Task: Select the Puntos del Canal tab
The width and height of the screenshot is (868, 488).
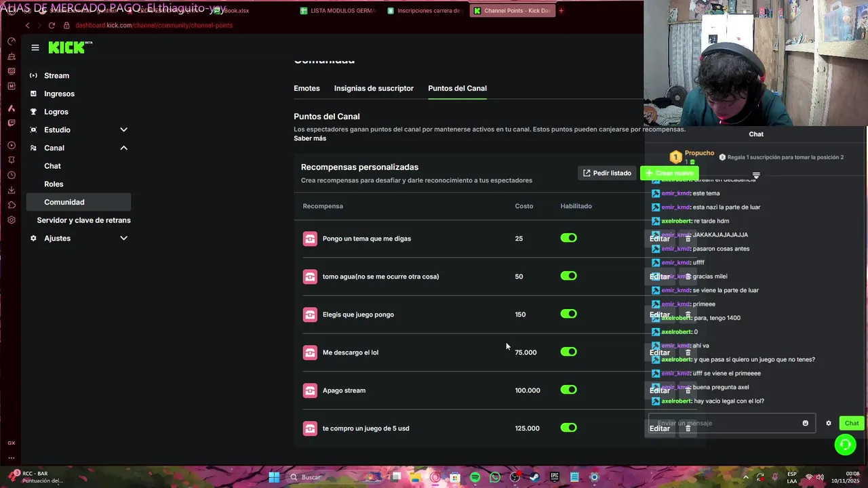Action: [457, 88]
